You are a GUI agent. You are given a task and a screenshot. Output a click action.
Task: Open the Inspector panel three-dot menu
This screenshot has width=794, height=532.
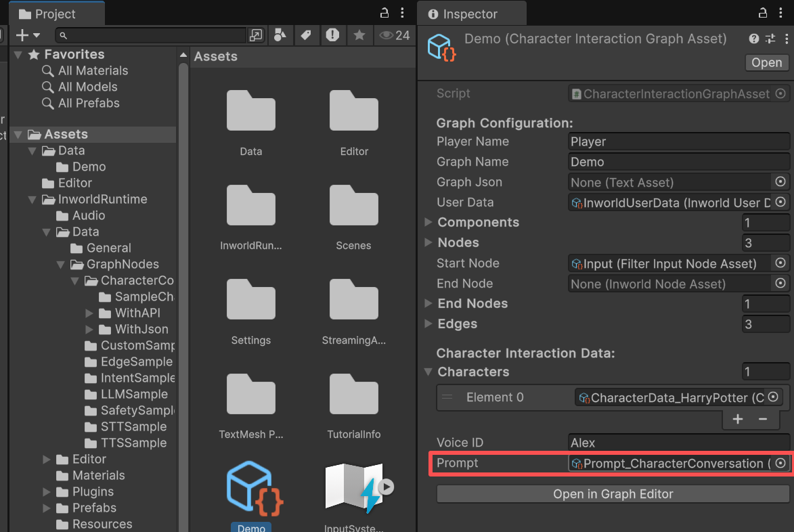(780, 13)
